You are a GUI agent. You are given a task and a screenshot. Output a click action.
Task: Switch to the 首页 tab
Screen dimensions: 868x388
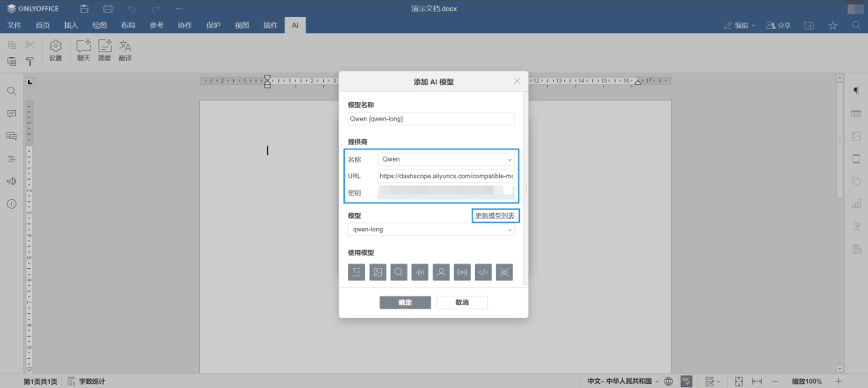point(43,25)
